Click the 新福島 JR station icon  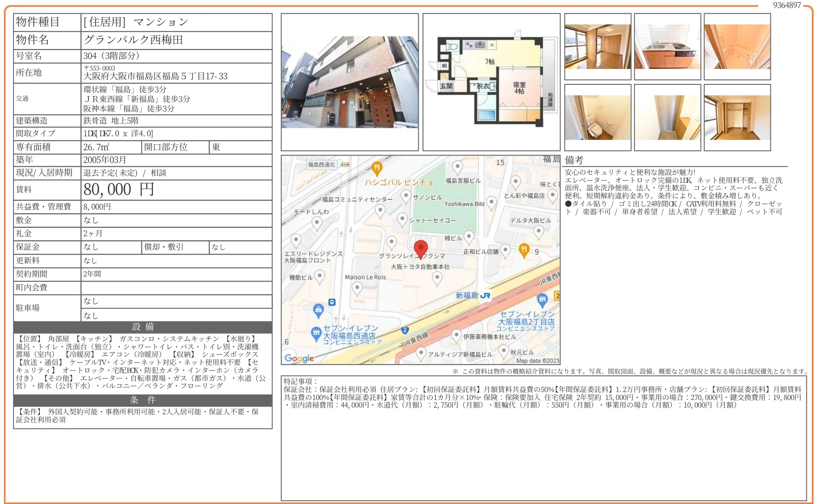click(485, 296)
